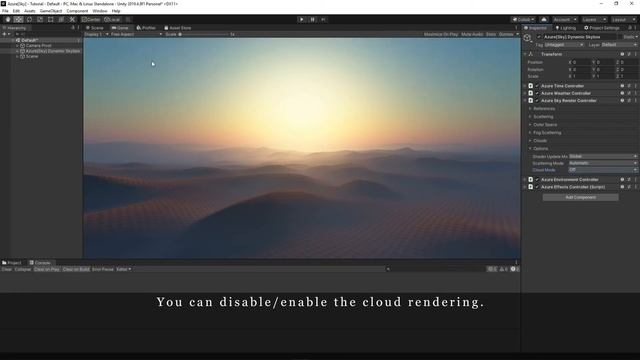
Task: Toggle Center pivot mode button
Action: 91,20
